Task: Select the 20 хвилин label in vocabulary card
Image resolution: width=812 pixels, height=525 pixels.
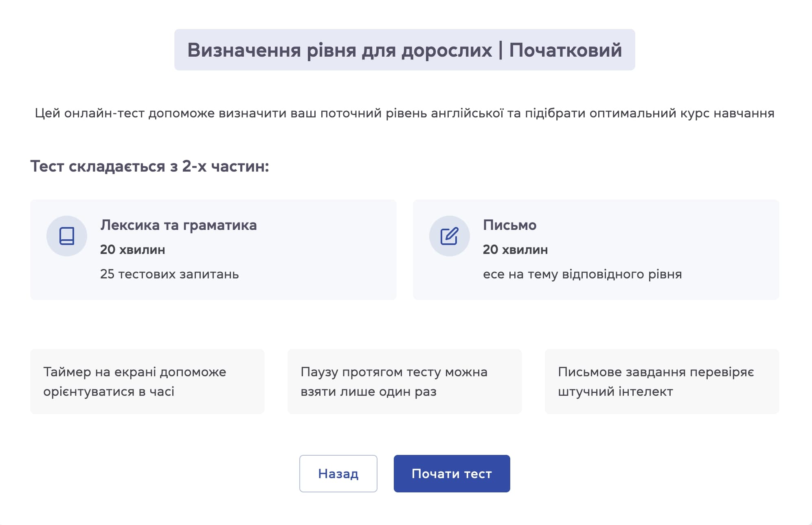Action: pos(133,250)
